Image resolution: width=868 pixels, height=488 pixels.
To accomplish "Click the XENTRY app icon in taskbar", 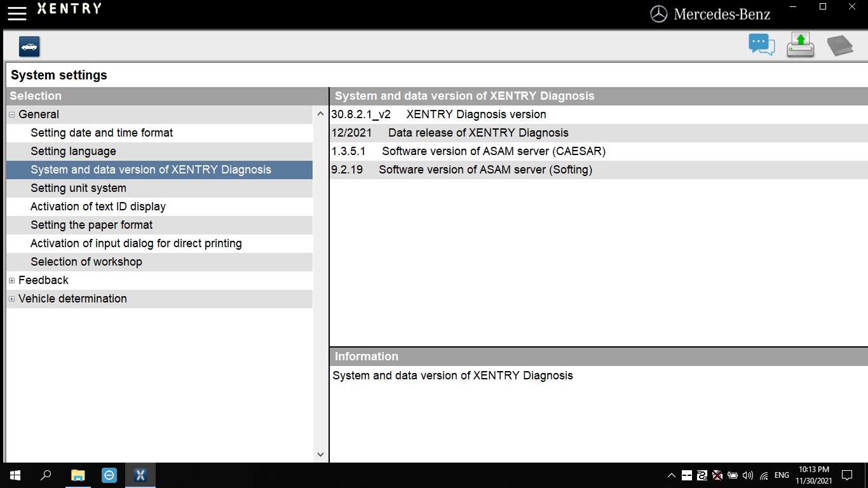I will coord(140,475).
